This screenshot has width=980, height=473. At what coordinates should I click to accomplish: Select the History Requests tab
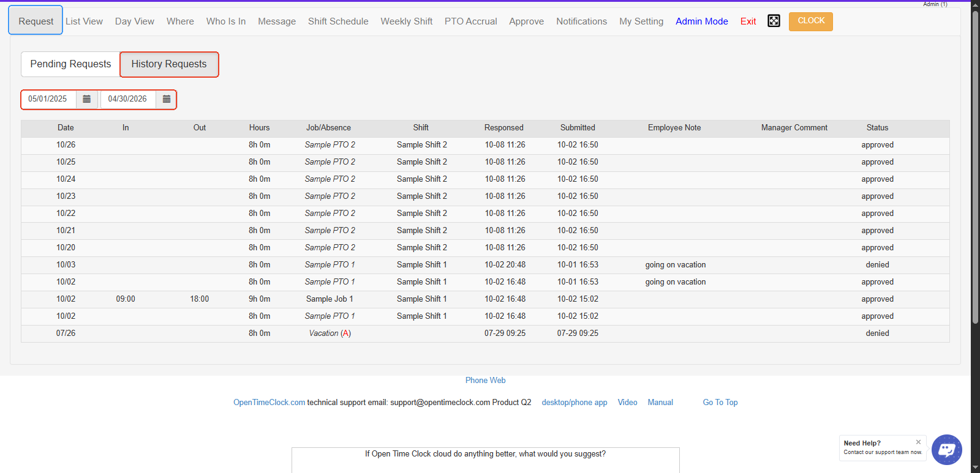[x=169, y=64]
